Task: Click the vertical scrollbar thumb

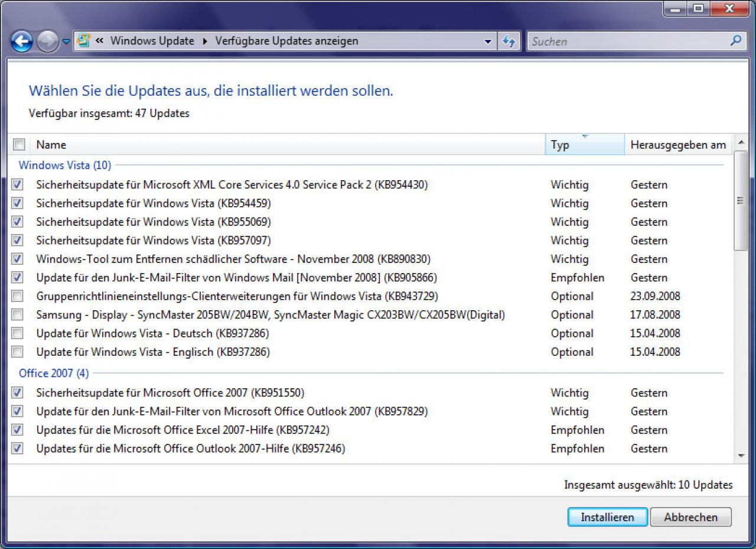Action: pos(741,201)
